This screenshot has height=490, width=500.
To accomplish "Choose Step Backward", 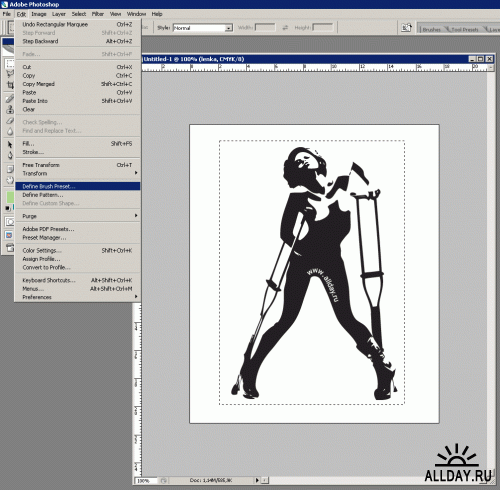I will pos(77,41).
